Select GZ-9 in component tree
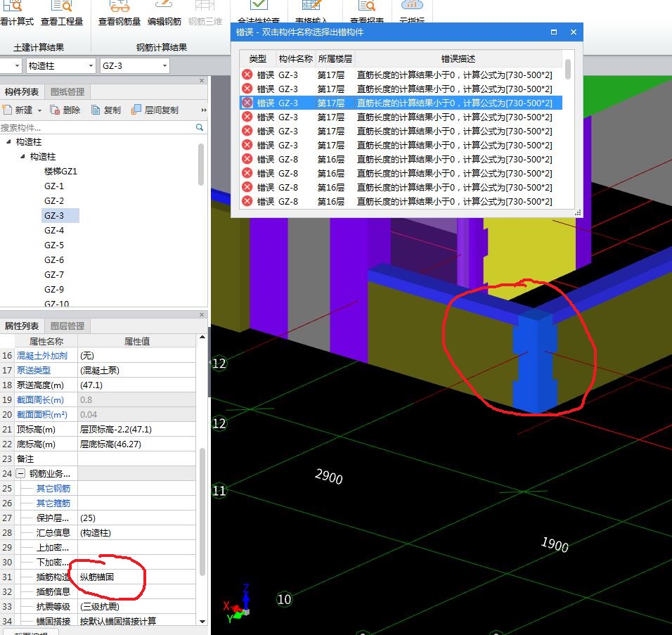The image size is (672, 635). [54, 290]
